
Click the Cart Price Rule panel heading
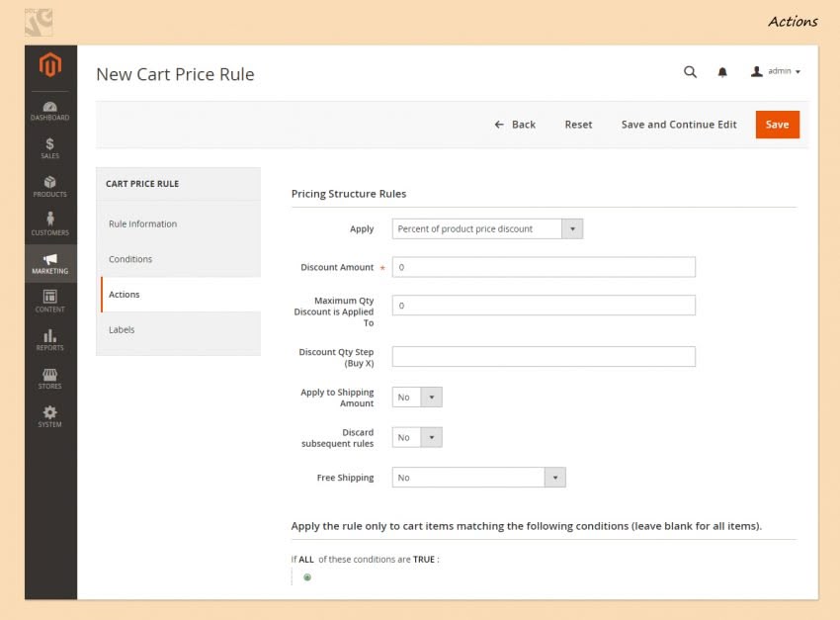[142, 184]
